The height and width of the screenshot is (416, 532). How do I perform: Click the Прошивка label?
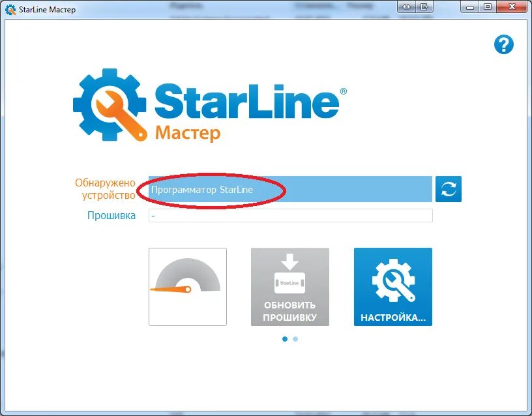point(111,215)
